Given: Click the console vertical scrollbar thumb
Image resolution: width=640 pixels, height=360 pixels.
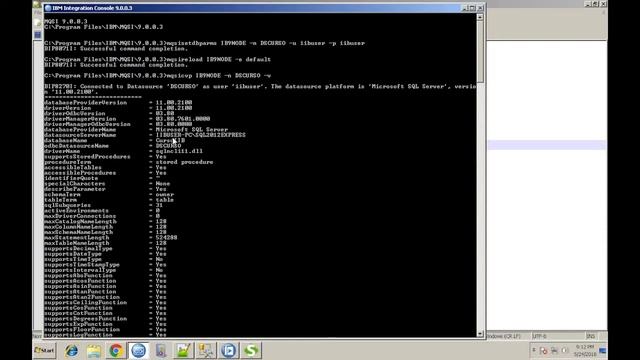Looking at the screenshot, I should tap(480, 51).
